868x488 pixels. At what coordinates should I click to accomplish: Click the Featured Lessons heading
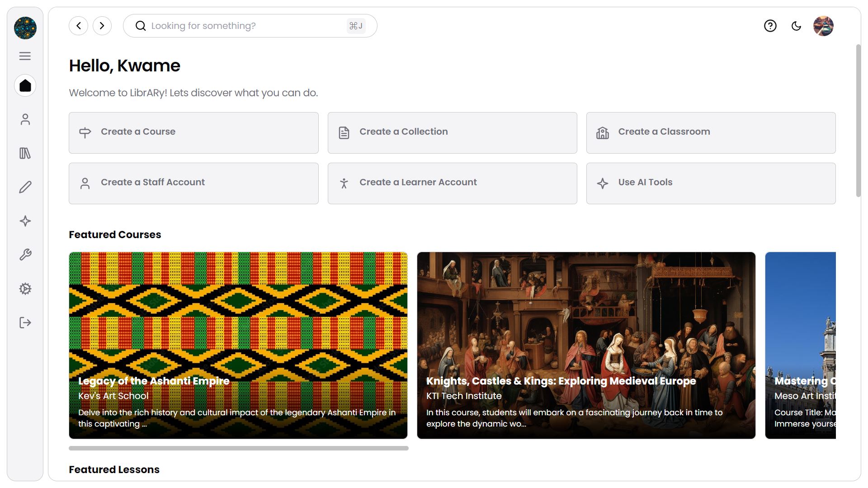click(x=114, y=469)
